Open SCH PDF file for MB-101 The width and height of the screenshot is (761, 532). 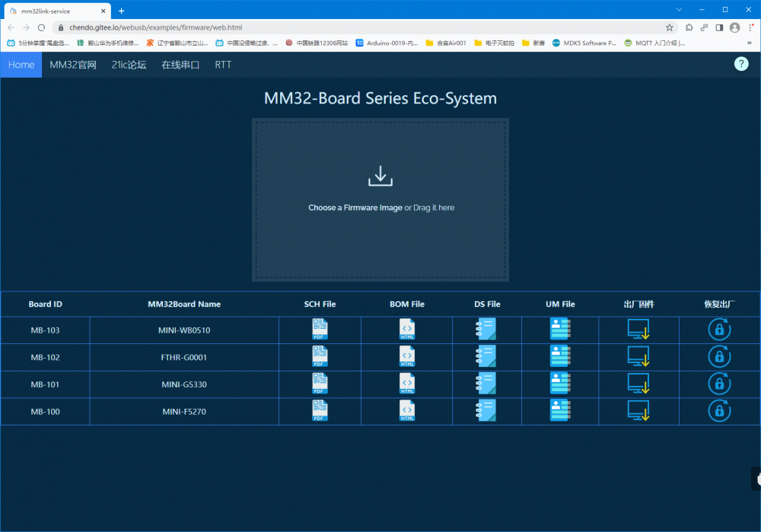[320, 384]
